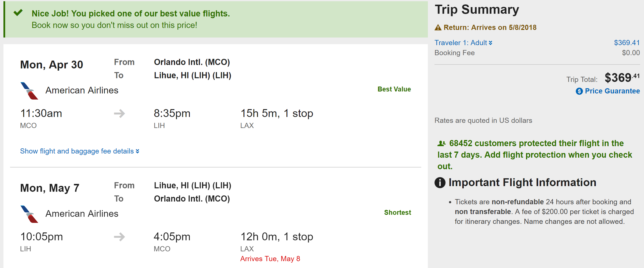This screenshot has height=268, width=644.
Task: Expand Traveler 1: Adult price breakdown
Action: click(463, 43)
